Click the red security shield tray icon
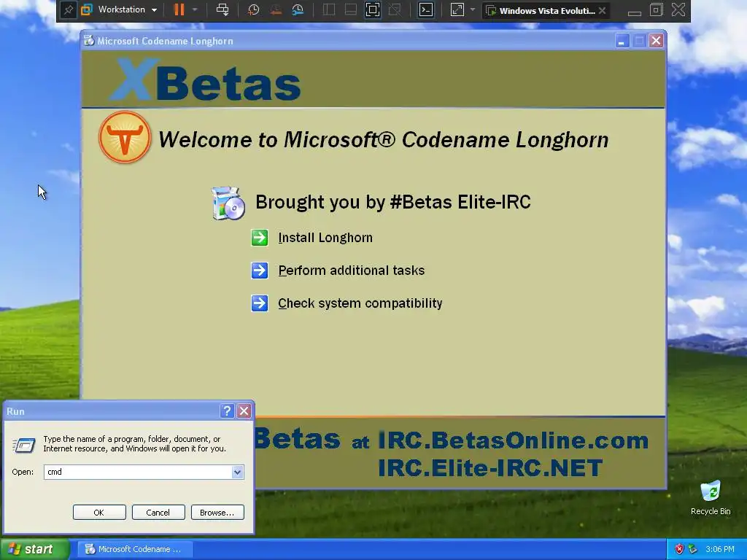The width and height of the screenshot is (747, 560). click(679, 550)
